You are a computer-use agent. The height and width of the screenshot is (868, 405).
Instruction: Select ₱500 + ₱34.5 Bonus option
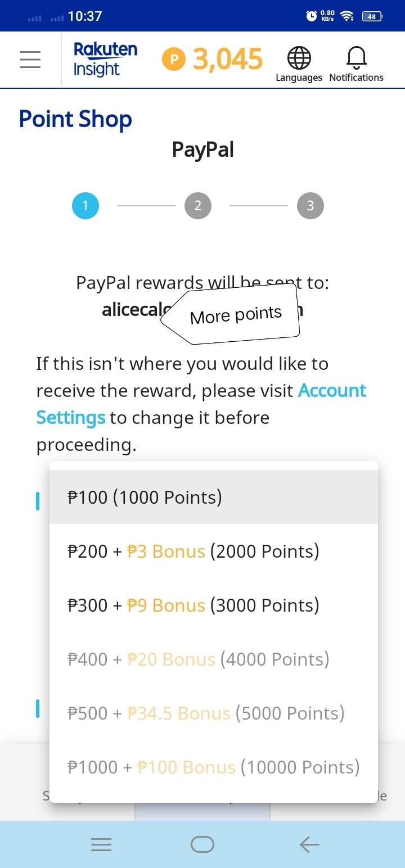214,713
